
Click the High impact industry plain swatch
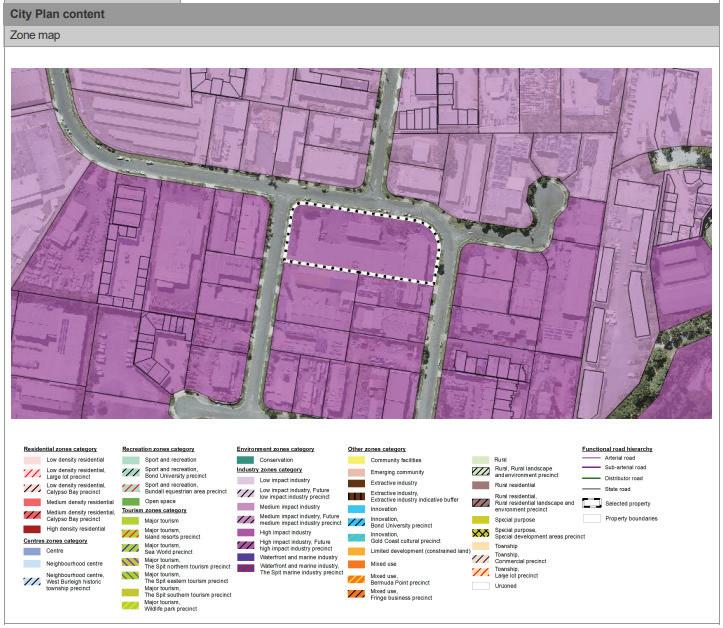pyautogui.click(x=245, y=533)
